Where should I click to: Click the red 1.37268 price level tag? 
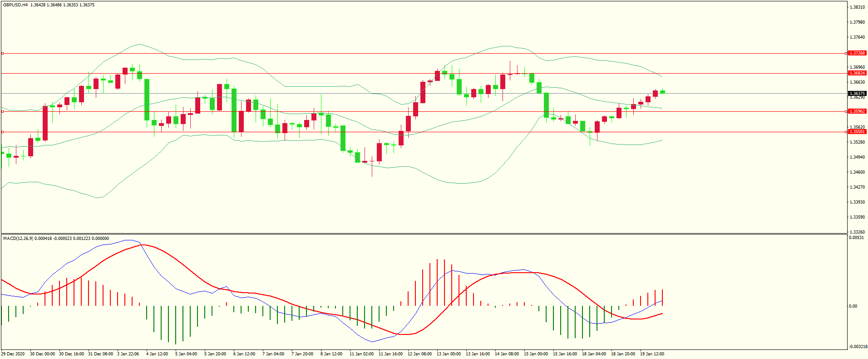pyautogui.click(x=857, y=53)
